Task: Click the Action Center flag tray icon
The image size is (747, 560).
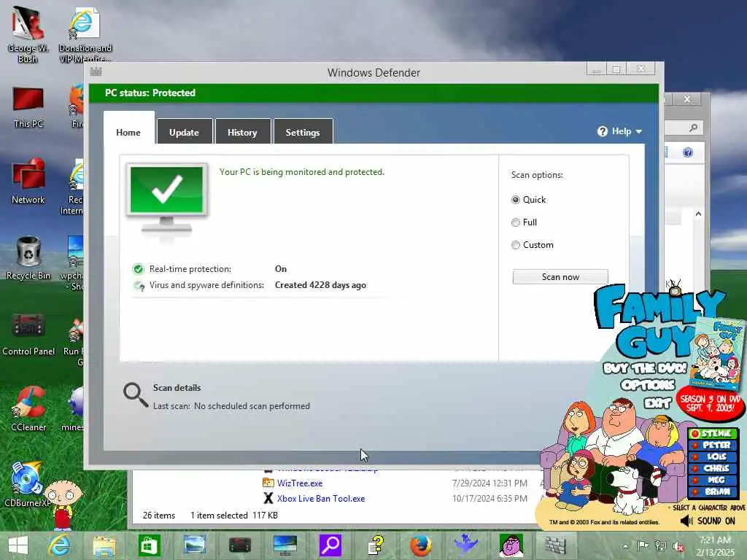Action: point(643,546)
